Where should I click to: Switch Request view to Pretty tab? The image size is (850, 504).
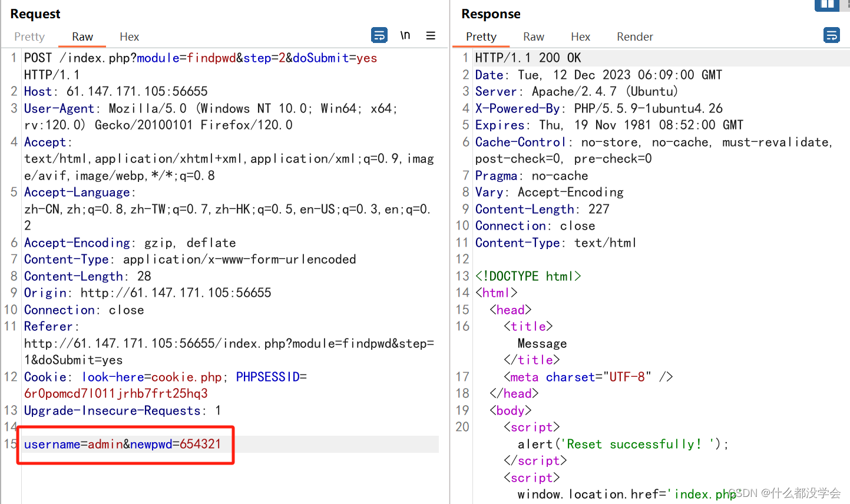[29, 37]
